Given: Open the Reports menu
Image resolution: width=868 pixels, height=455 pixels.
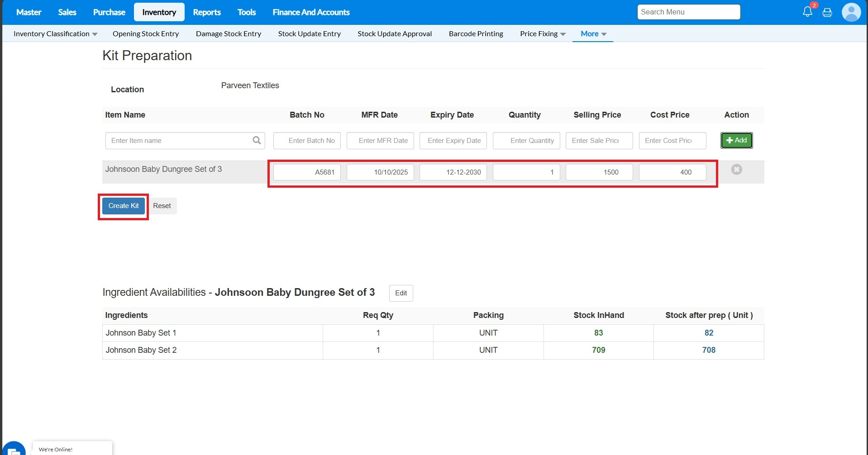Looking at the screenshot, I should pyautogui.click(x=207, y=12).
